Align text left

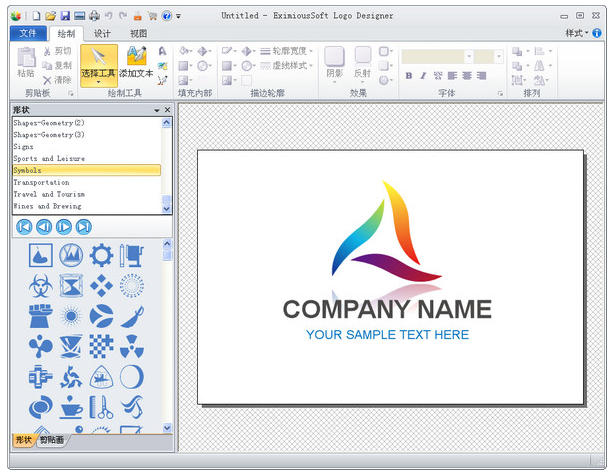[x=452, y=76]
